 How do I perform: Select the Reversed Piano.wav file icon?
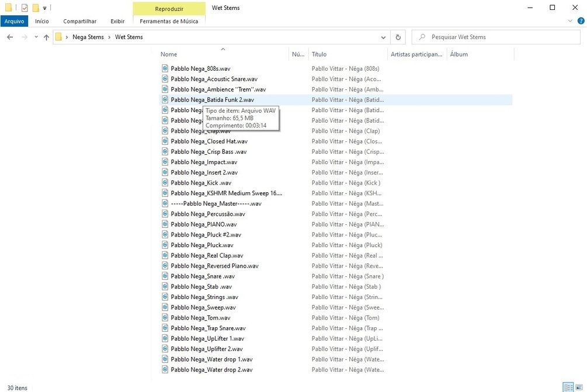coord(165,265)
